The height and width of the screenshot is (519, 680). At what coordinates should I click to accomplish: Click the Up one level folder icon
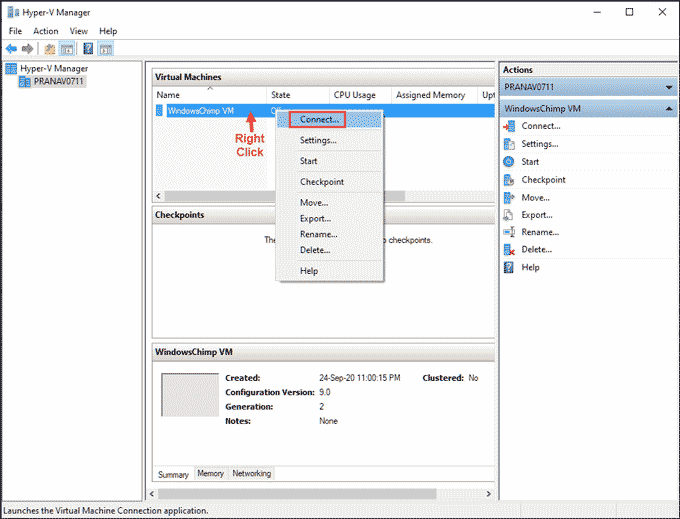tap(50, 49)
